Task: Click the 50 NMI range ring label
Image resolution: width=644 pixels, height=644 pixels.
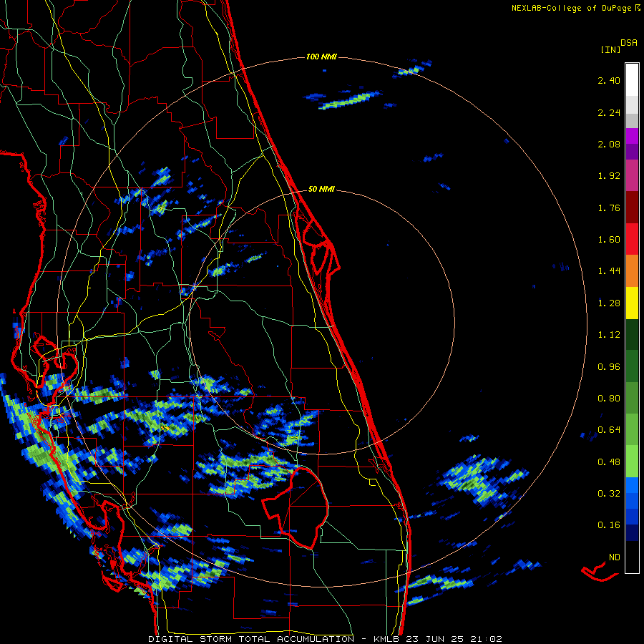Action: pyautogui.click(x=321, y=189)
